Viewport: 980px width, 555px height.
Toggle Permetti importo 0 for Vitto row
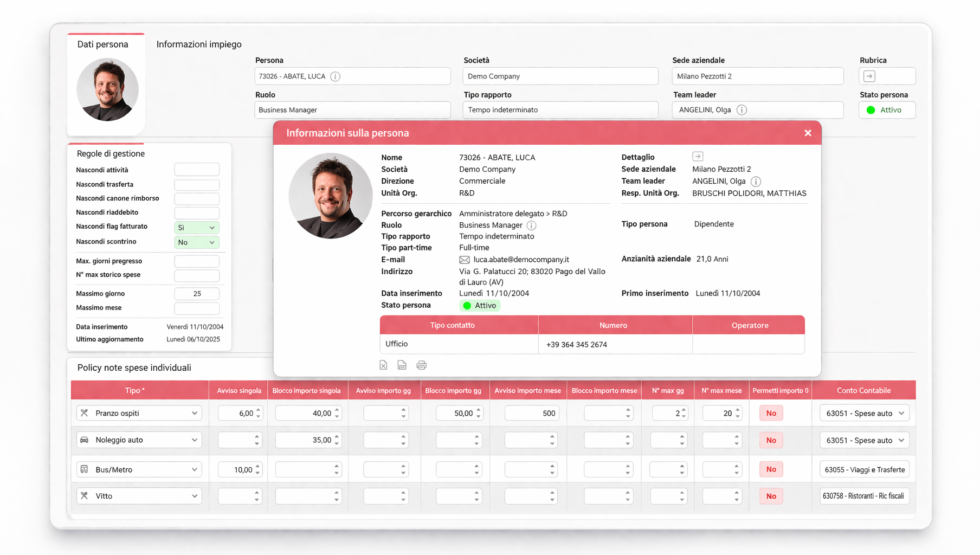(x=771, y=496)
